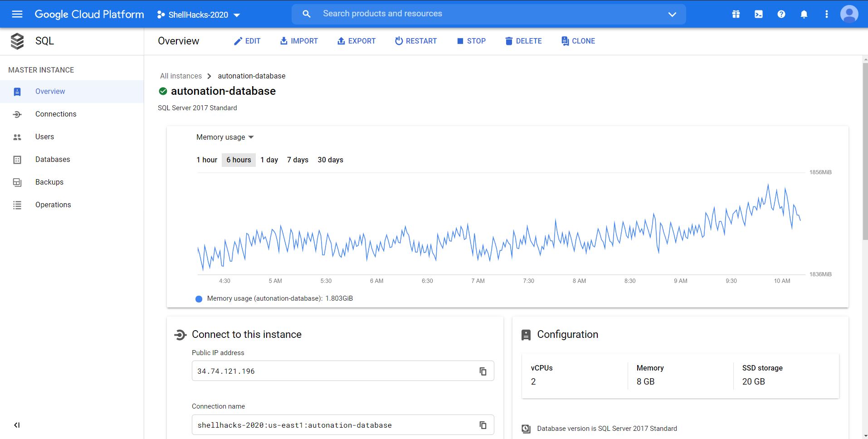Expand the search bar dropdown arrow

tap(672, 15)
